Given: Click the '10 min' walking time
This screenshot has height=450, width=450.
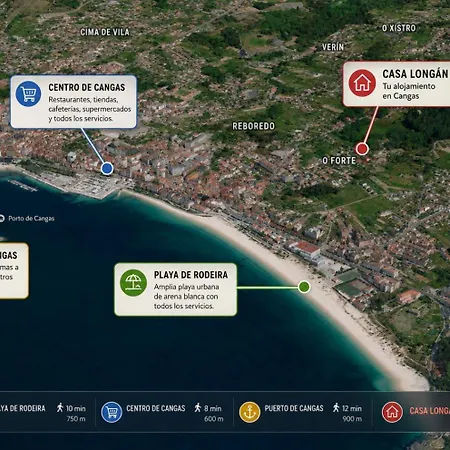Looking at the screenshot, I should pyautogui.click(x=76, y=408).
